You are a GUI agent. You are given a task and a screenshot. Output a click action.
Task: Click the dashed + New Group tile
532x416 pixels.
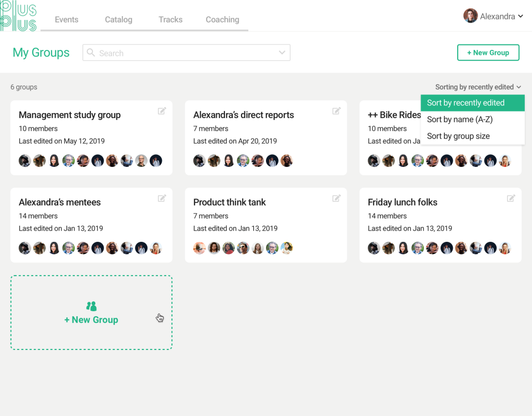click(91, 312)
